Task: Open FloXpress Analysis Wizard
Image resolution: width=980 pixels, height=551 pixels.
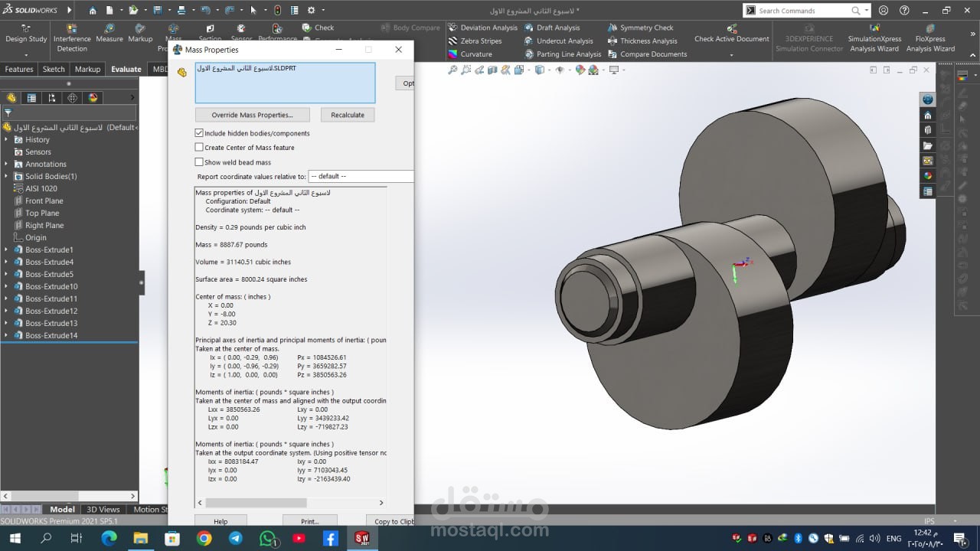Action: tap(930, 38)
